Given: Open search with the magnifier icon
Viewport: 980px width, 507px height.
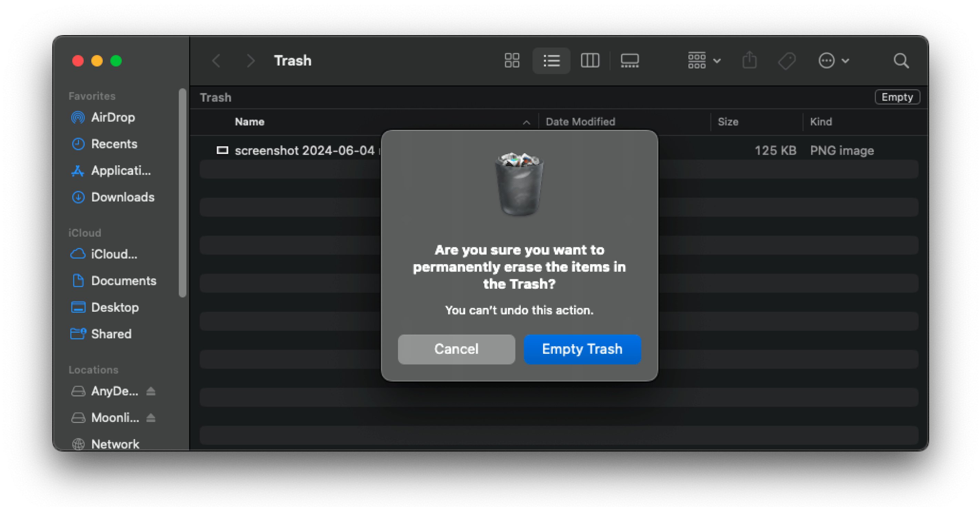Looking at the screenshot, I should tap(901, 61).
